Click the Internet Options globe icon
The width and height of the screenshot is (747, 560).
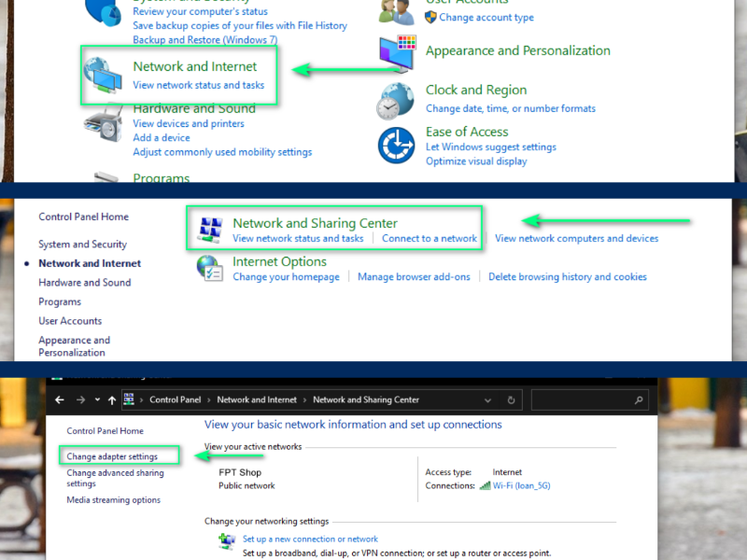(209, 269)
